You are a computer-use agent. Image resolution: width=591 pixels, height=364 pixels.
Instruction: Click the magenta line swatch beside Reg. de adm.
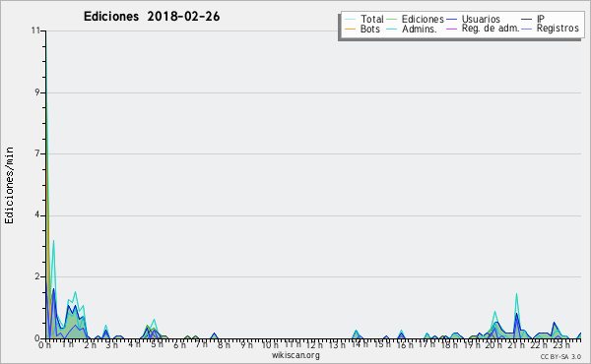point(451,29)
